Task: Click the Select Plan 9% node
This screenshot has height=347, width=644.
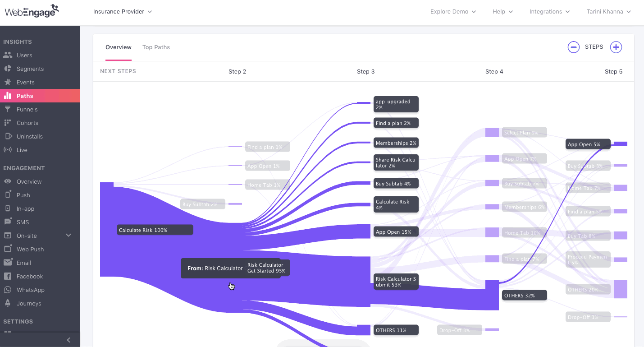Action: [524, 133]
